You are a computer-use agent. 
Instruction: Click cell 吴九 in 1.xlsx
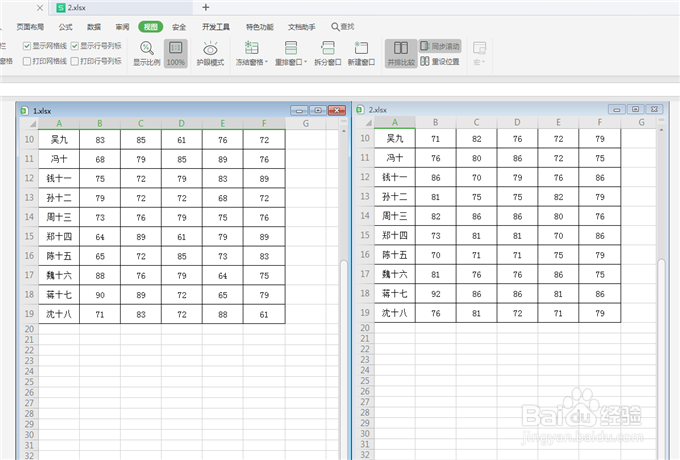click(59, 140)
